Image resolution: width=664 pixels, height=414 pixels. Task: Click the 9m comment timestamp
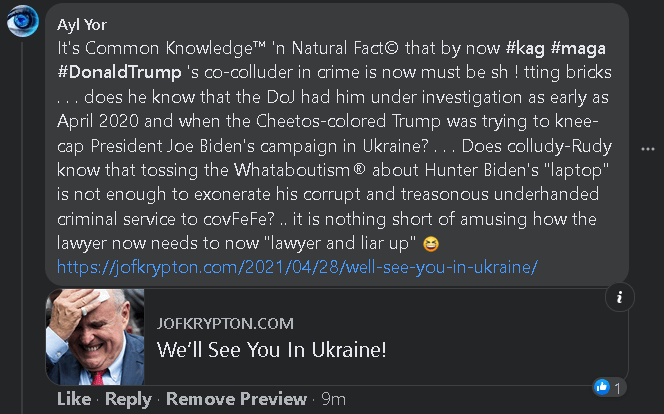pyautogui.click(x=333, y=399)
